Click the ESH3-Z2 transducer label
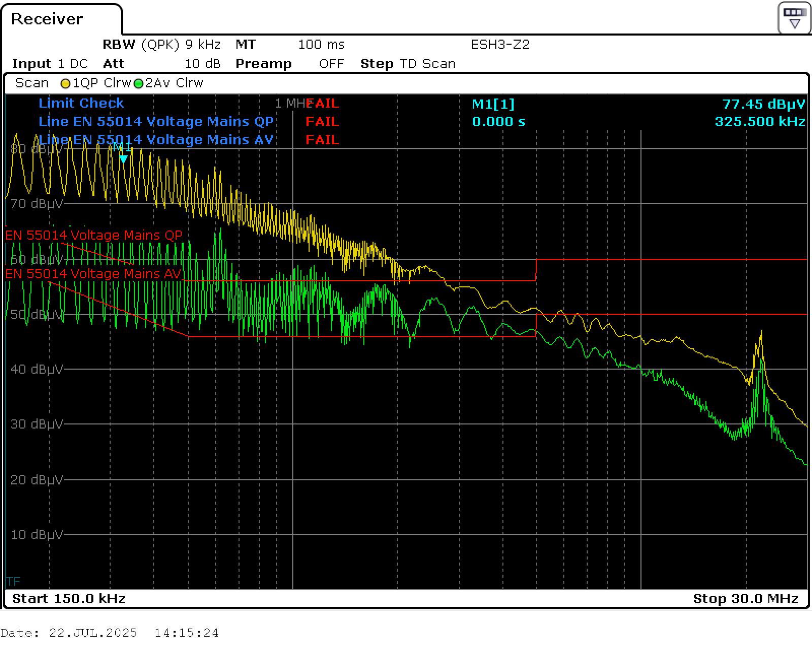 coord(500,45)
